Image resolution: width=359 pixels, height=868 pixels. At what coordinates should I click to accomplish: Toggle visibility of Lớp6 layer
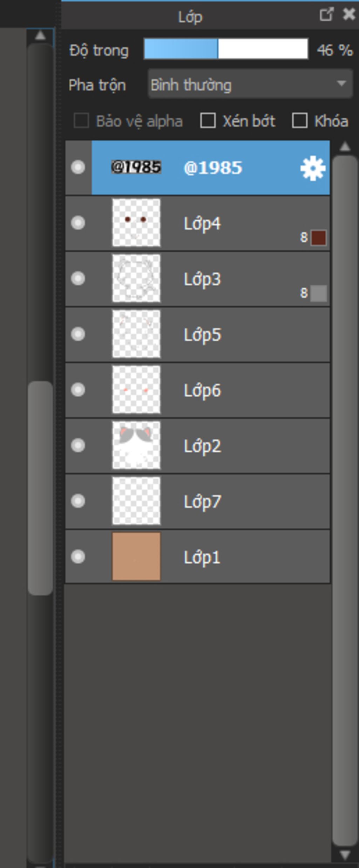pos(78,390)
